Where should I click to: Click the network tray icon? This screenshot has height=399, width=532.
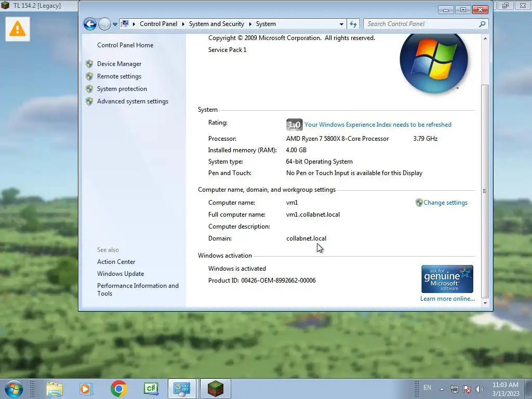[454, 389]
